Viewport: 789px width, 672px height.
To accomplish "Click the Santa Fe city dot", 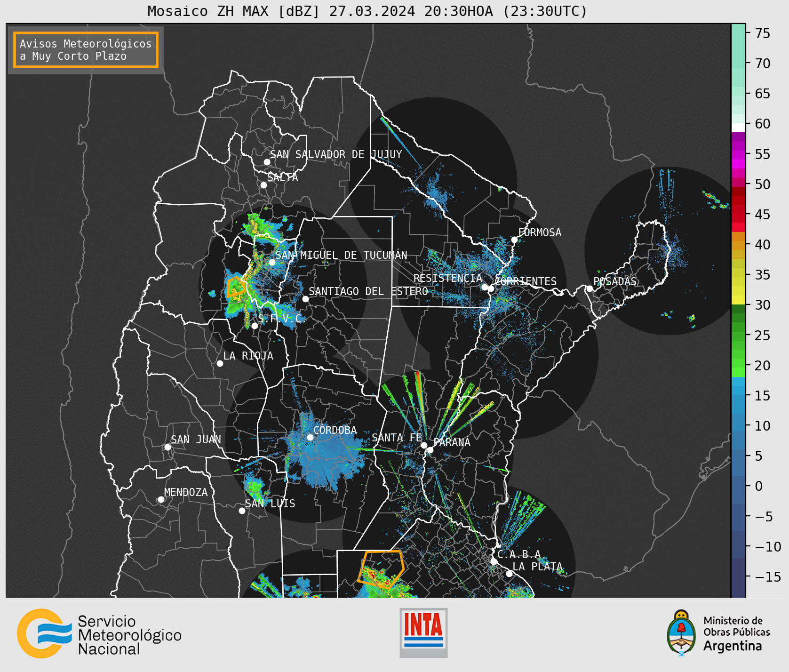I will click(424, 445).
